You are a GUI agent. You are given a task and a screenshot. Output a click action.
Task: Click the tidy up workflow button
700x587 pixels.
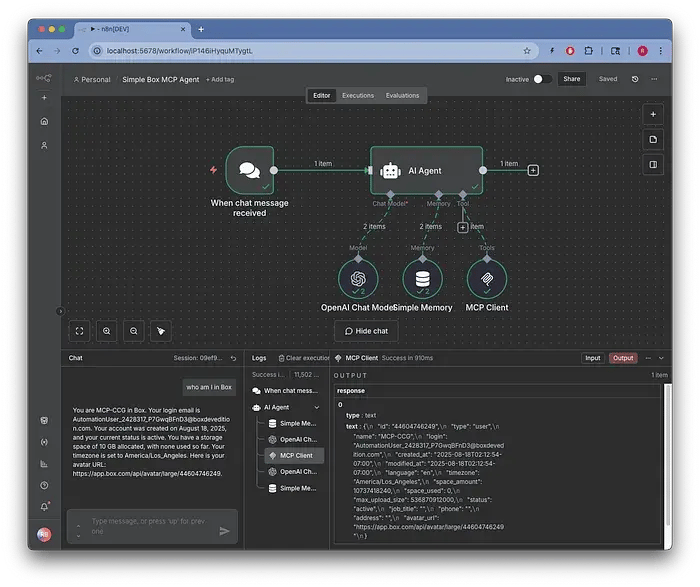(x=161, y=331)
